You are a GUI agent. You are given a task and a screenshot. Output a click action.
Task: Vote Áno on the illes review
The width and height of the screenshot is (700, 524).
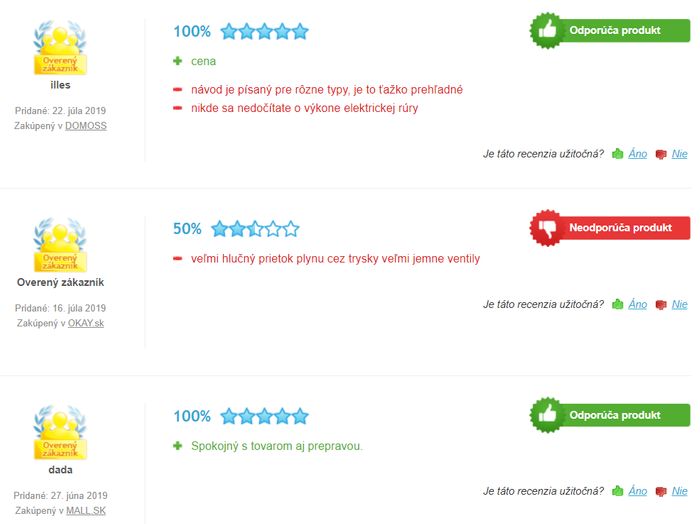[x=638, y=154]
